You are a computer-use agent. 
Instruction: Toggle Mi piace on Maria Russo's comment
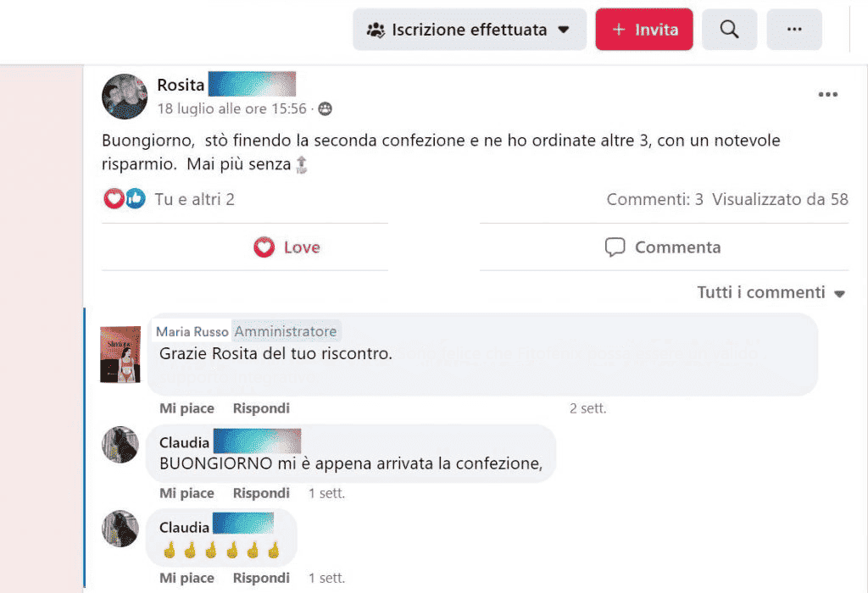[186, 408]
